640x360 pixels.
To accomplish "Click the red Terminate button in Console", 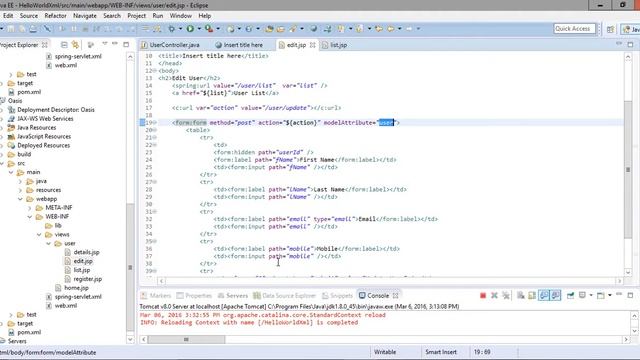I will point(483,295).
